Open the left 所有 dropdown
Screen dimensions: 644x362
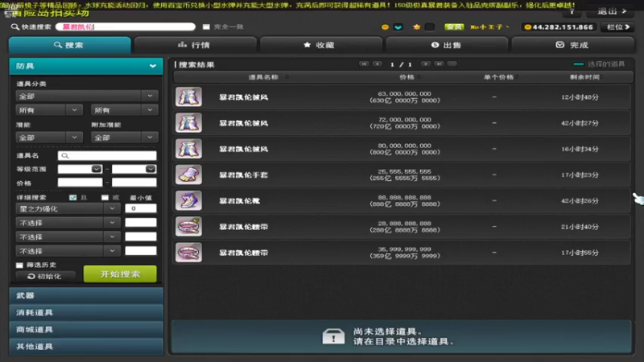(x=49, y=110)
